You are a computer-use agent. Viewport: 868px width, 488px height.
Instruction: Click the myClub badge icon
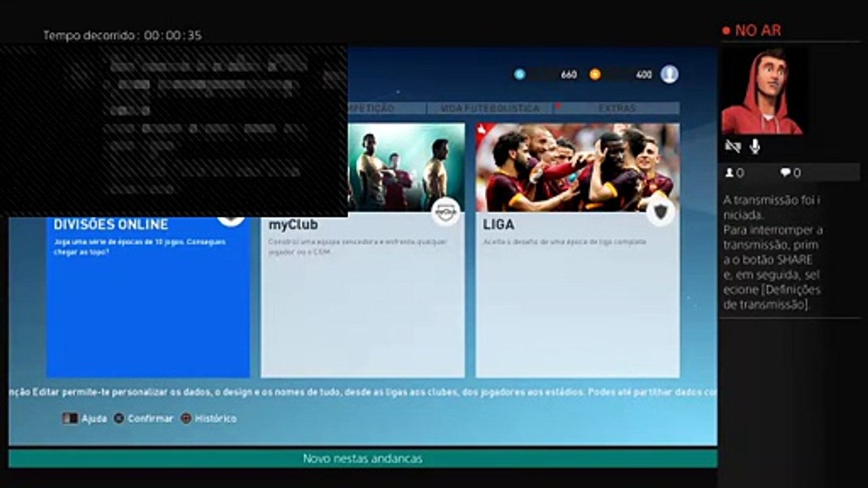[446, 212]
